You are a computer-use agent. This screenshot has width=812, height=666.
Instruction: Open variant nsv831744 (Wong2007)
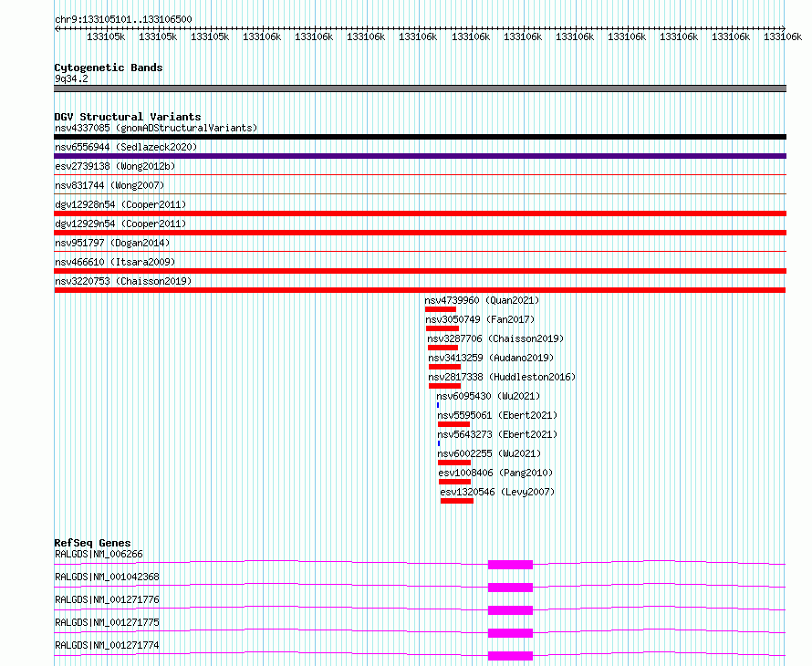coord(109,185)
